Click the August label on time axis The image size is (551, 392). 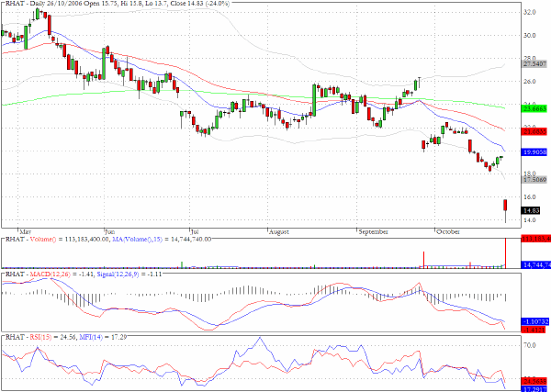pos(278,232)
